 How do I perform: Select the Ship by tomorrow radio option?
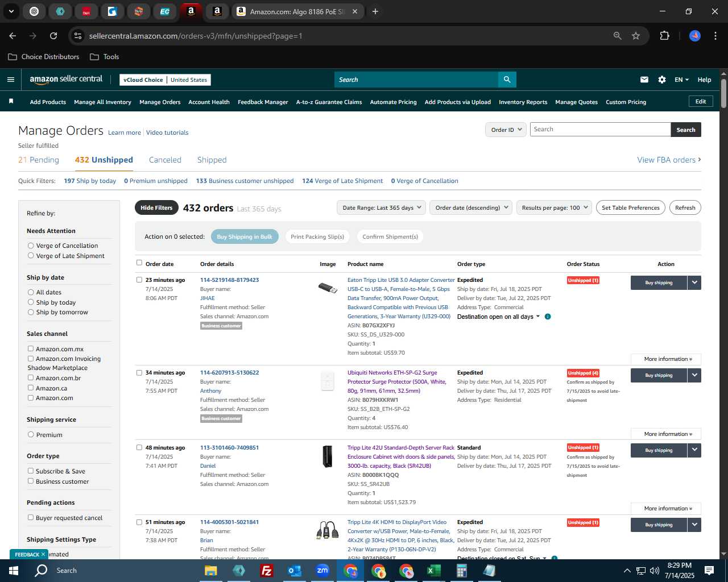(x=31, y=312)
